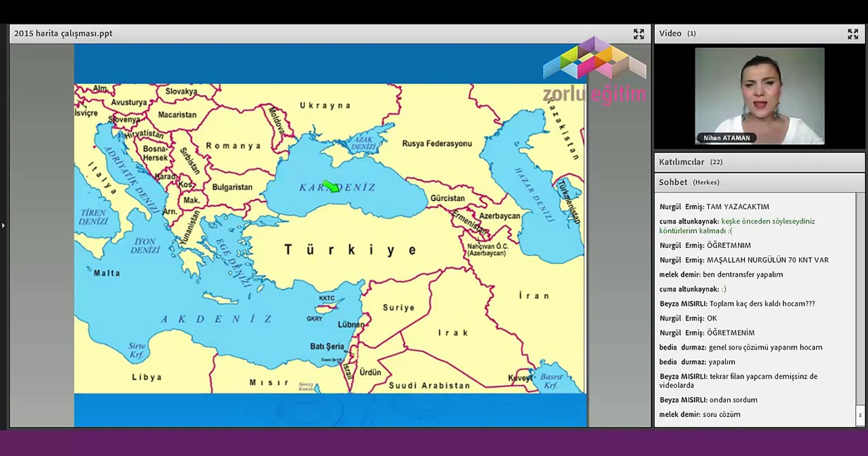The width and height of the screenshot is (868, 456).
Task: Click the Türkiye label on map
Action: [351, 250]
